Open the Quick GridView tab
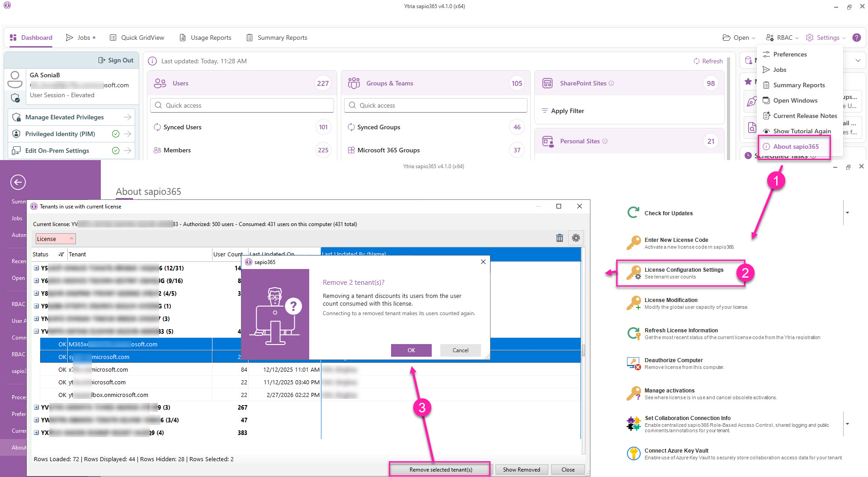The image size is (868, 477). click(x=137, y=38)
